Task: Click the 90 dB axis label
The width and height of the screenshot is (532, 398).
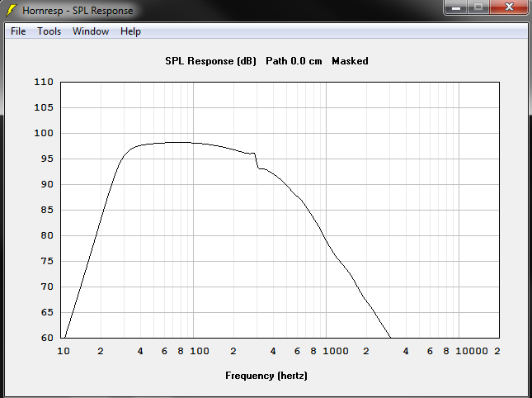Action: click(x=47, y=184)
